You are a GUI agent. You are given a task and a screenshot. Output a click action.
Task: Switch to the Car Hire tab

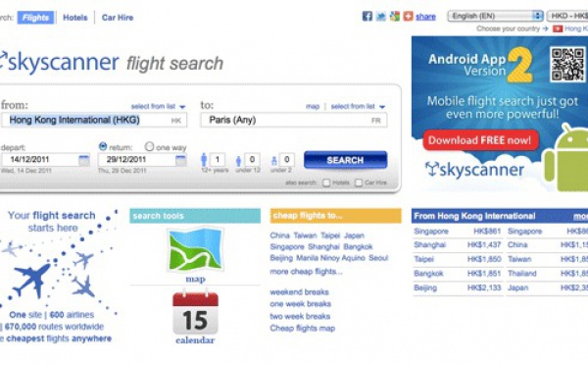pyautogui.click(x=118, y=18)
